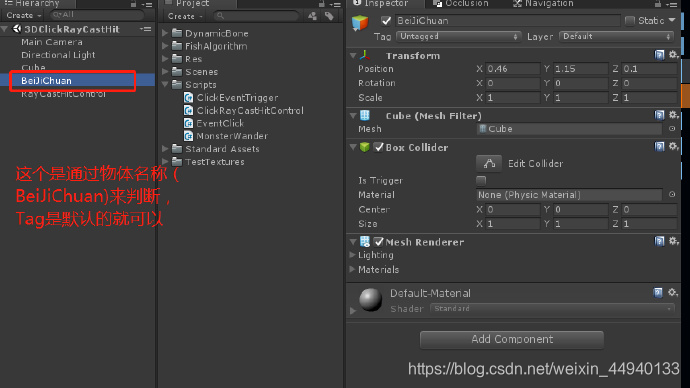The width and height of the screenshot is (690, 388).
Task: Open Physic Material object picker circle
Action: click(x=672, y=194)
